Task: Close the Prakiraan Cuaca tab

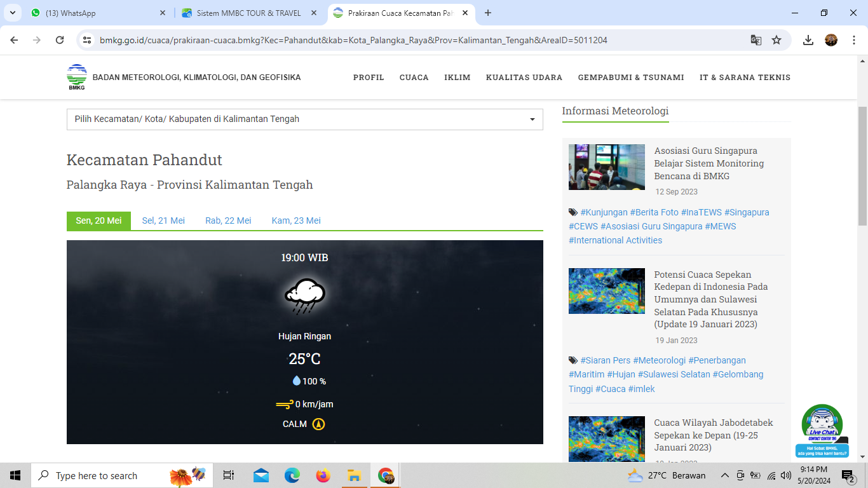Action: [465, 13]
